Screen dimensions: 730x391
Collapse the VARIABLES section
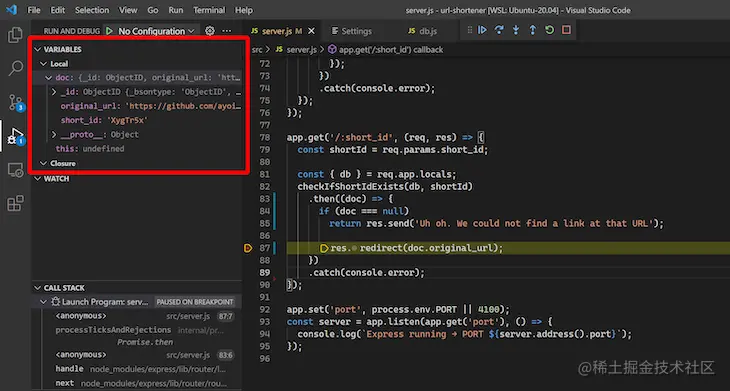(x=38, y=49)
